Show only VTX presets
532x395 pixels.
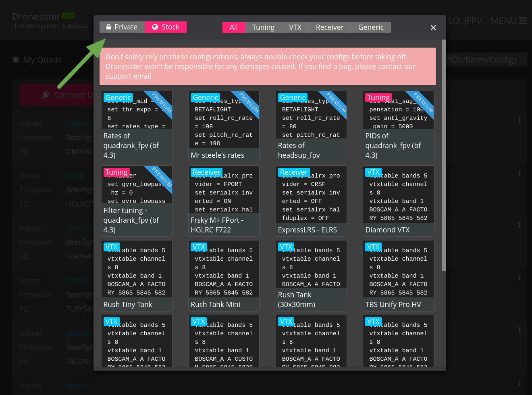tap(295, 27)
